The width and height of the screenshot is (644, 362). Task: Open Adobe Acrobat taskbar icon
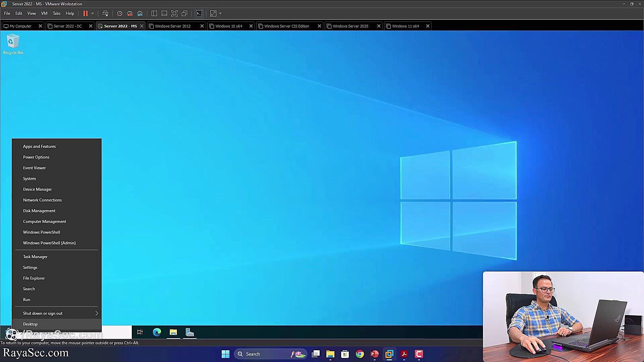(x=404, y=354)
